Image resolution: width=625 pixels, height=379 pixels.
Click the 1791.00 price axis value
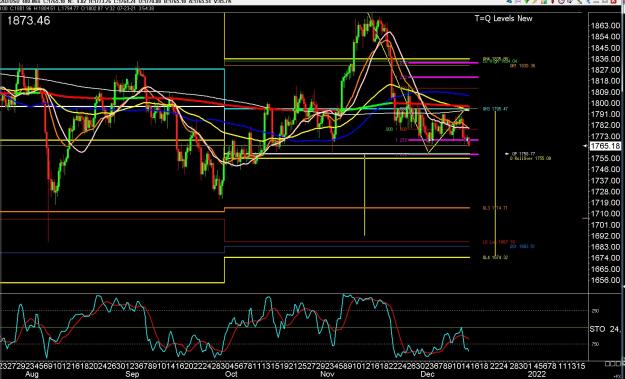point(605,114)
